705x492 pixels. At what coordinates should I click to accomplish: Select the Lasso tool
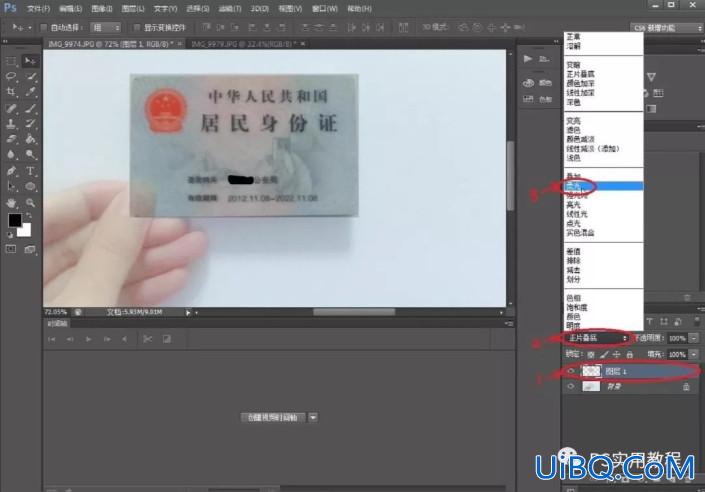tap(11, 76)
